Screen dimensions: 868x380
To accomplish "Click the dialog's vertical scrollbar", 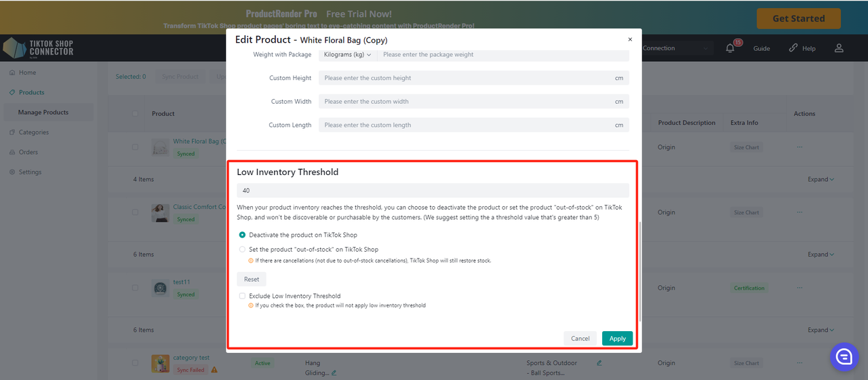I will [x=639, y=271].
